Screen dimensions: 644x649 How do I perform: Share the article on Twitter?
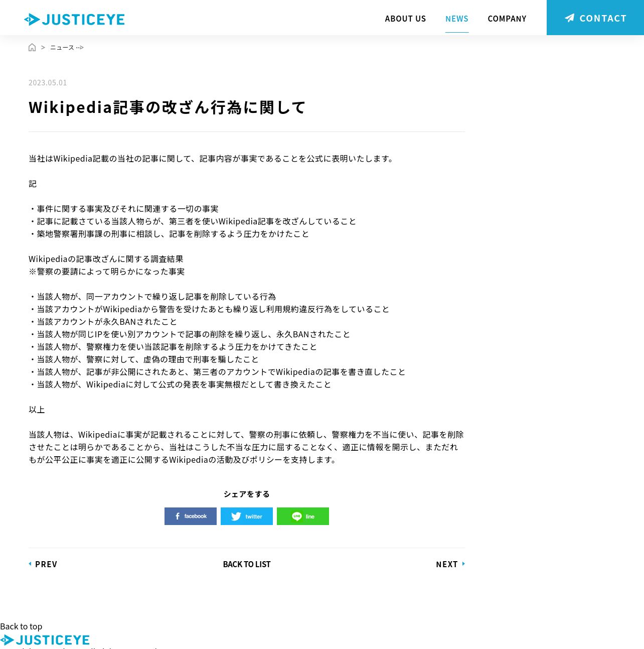(x=247, y=516)
